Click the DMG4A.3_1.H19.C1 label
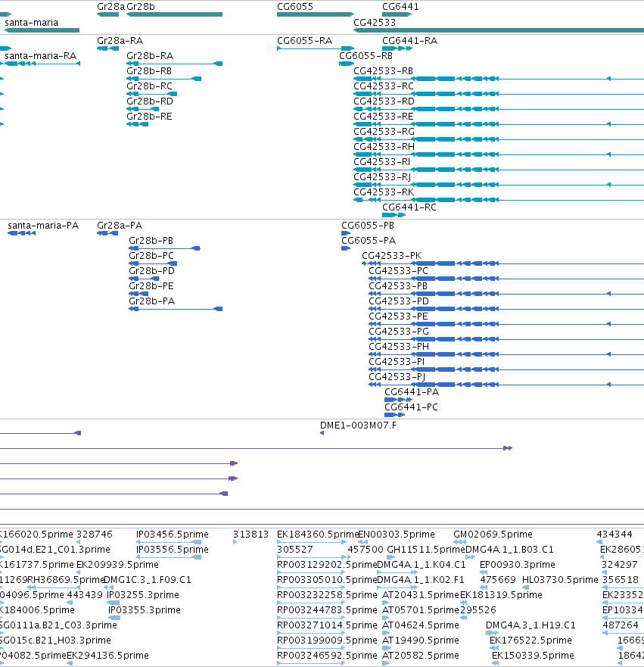 530,625
